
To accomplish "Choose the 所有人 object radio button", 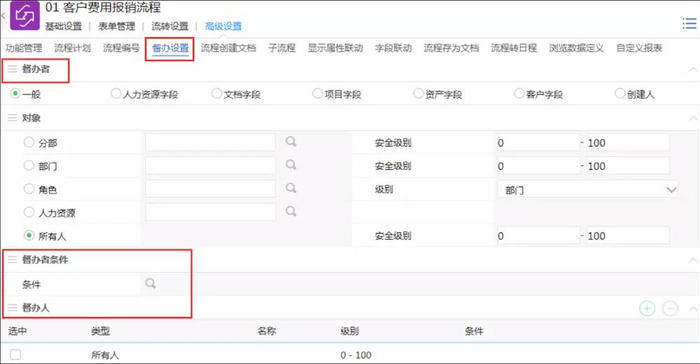I will [29, 235].
